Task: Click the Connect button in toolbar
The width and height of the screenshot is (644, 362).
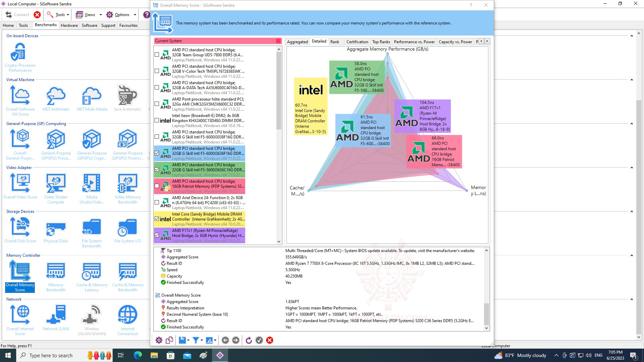Action: tap(17, 15)
